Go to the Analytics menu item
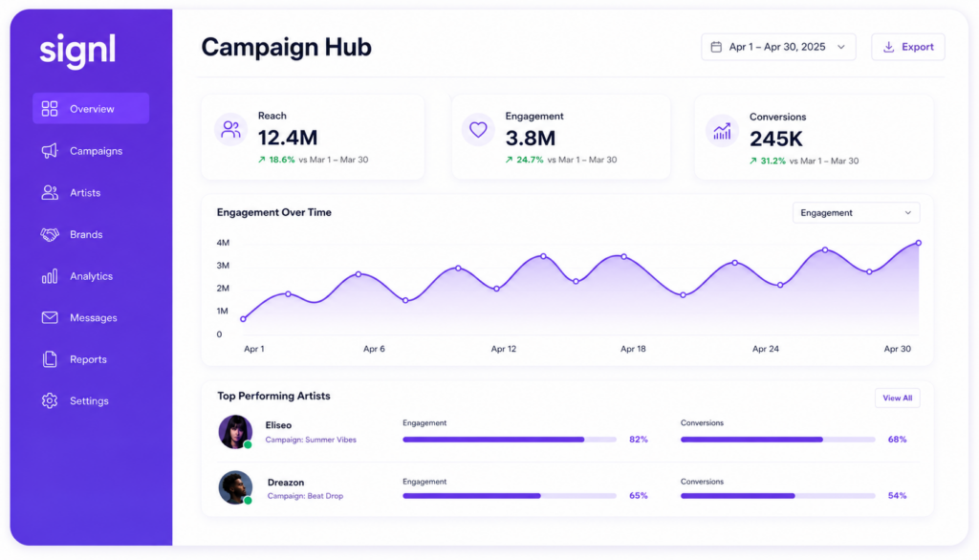 [91, 276]
